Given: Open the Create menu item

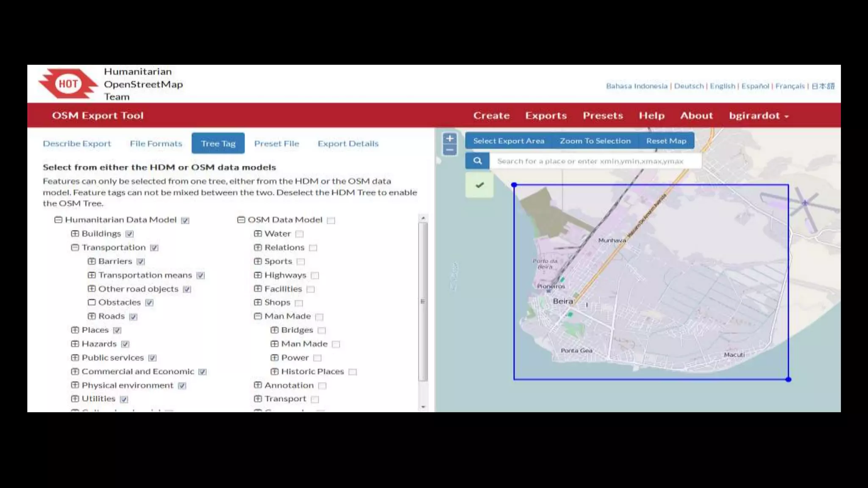Looking at the screenshot, I should pos(492,116).
